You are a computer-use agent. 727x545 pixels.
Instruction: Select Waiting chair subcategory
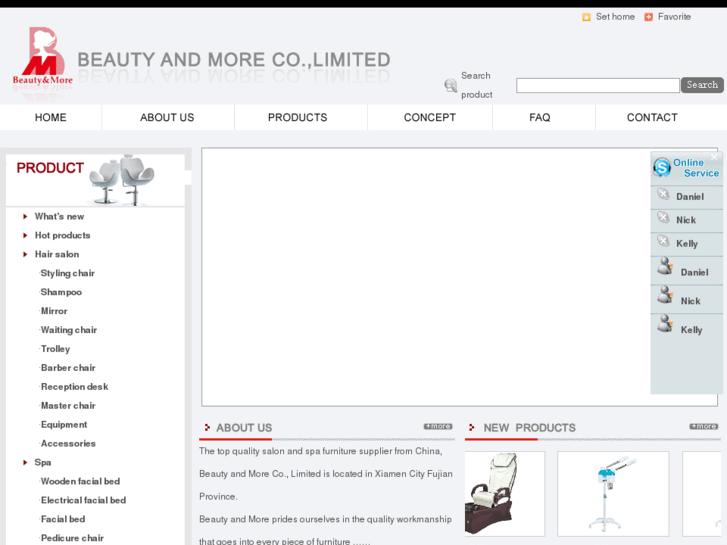coord(69,330)
